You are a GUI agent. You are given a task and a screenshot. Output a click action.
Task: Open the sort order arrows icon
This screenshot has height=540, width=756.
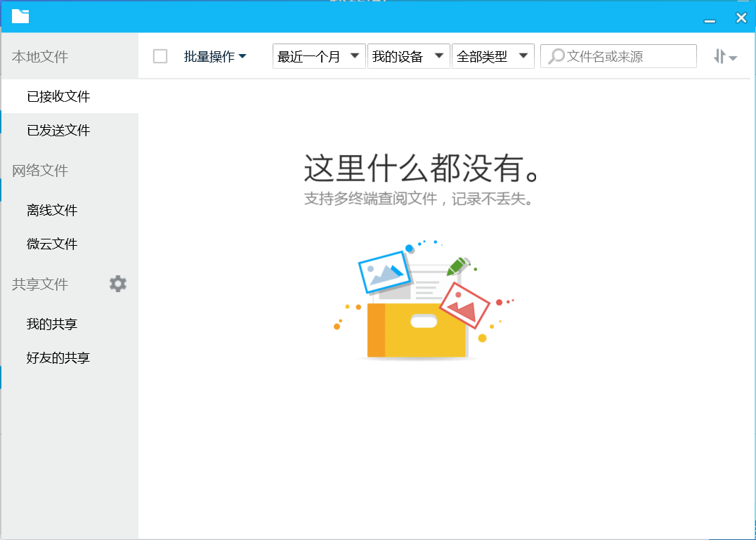point(724,57)
